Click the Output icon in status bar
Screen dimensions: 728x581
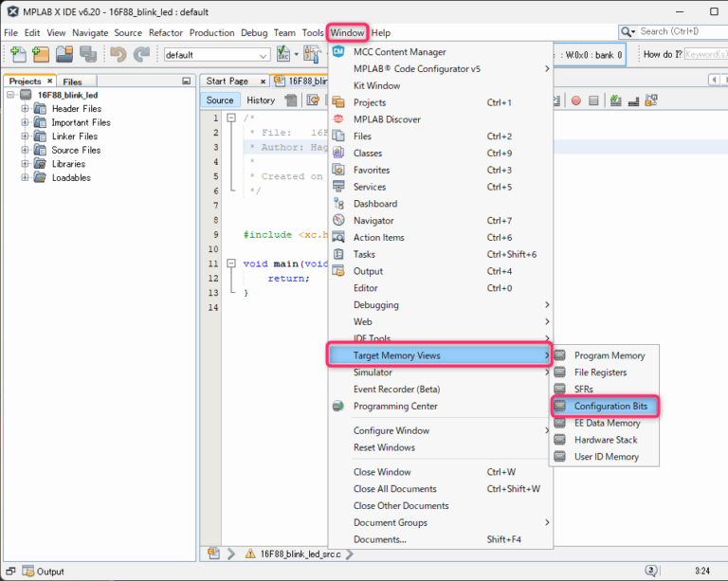(x=27, y=572)
